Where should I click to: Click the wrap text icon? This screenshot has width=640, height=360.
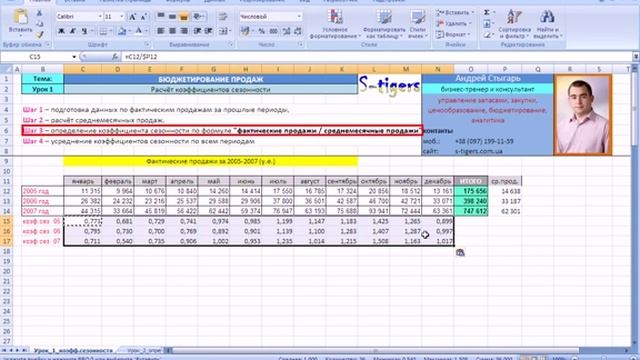(223, 16)
